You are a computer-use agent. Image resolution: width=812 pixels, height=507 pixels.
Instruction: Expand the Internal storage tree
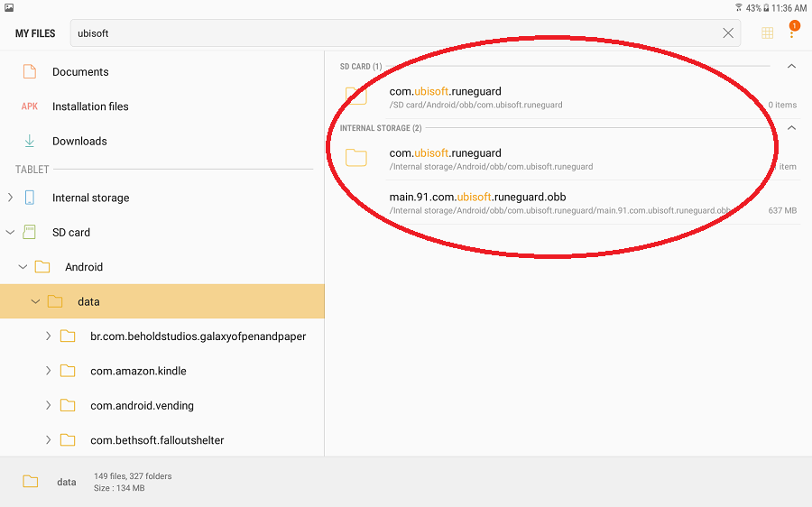[x=10, y=198]
